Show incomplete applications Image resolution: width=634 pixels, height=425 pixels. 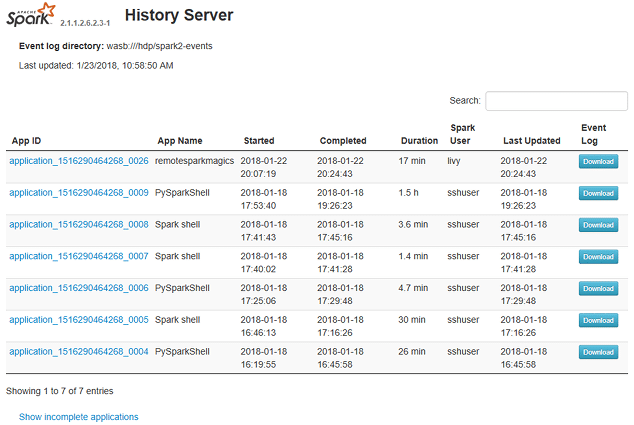(x=78, y=417)
